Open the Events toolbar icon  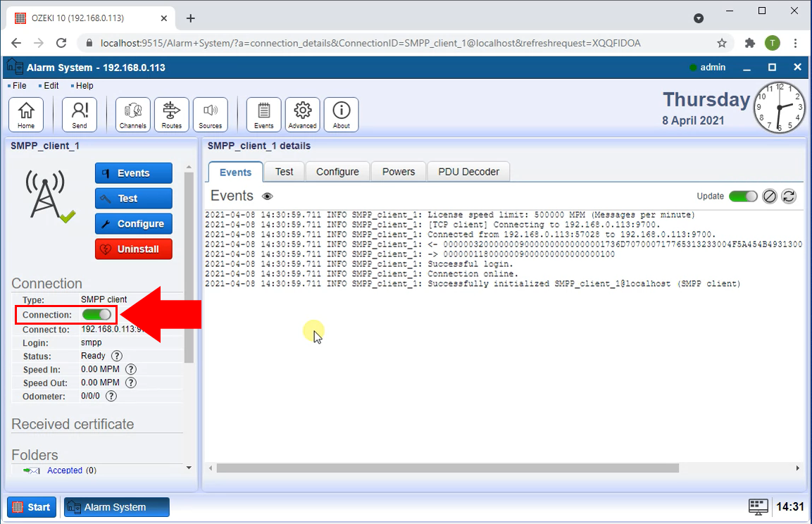[x=263, y=114]
